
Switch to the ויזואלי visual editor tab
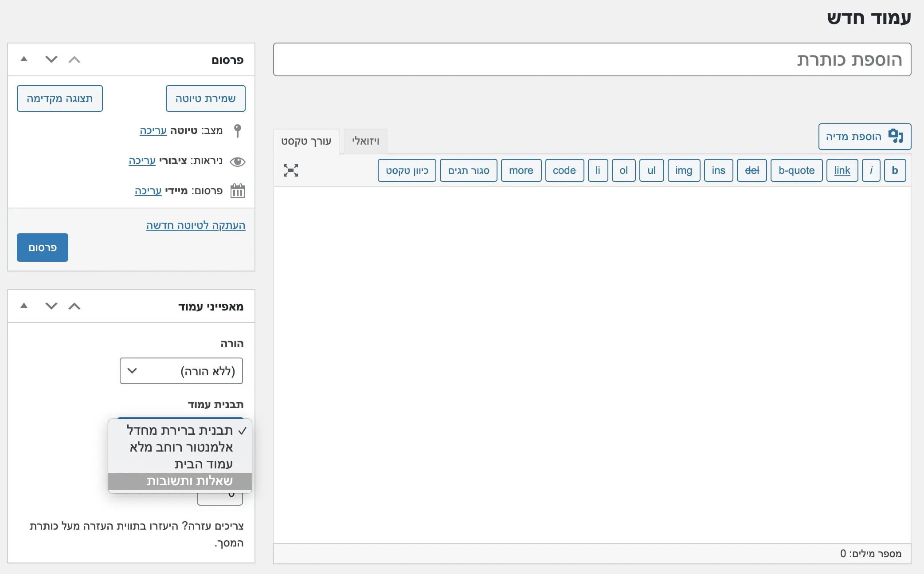[x=366, y=141]
